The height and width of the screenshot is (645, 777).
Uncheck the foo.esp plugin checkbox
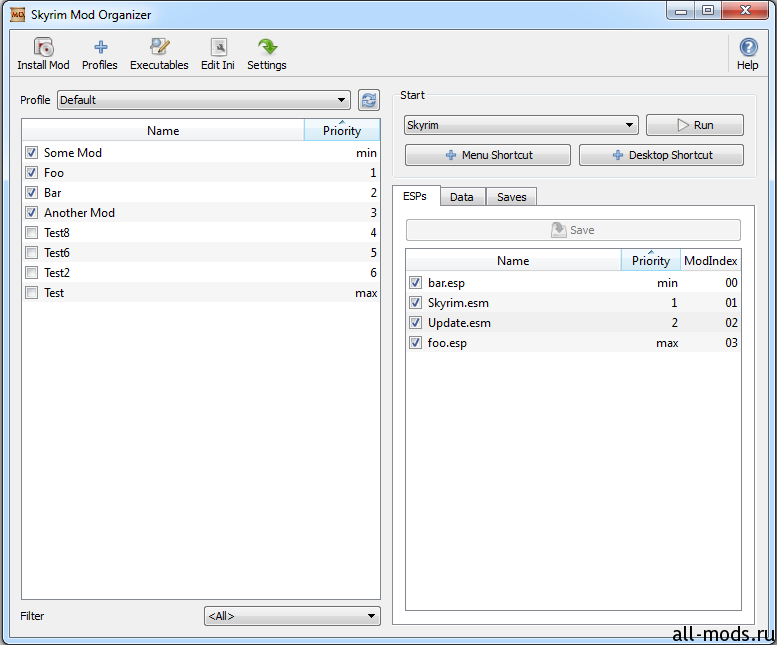(415, 343)
